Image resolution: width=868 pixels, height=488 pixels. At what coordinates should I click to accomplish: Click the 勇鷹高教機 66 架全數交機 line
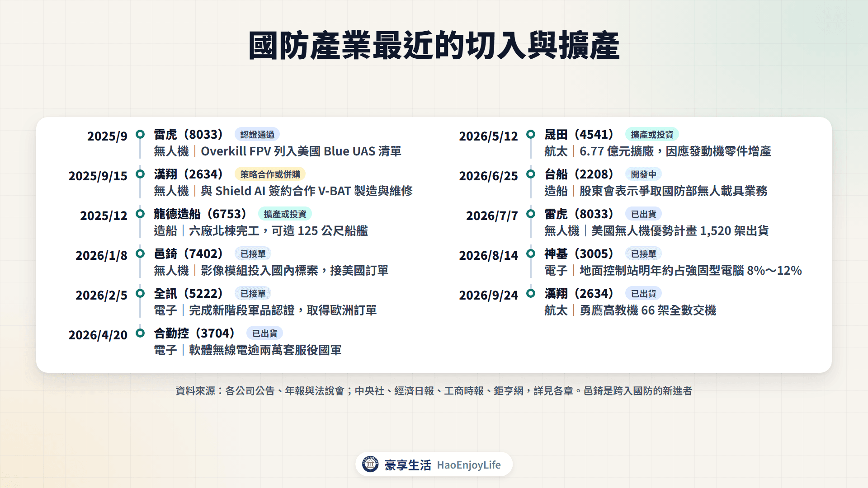(x=630, y=310)
